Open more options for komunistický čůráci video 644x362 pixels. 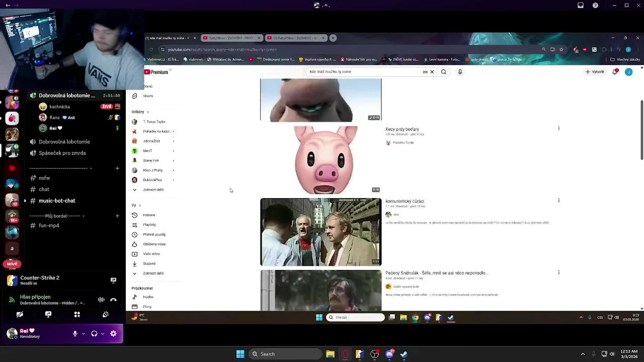click(x=558, y=200)
